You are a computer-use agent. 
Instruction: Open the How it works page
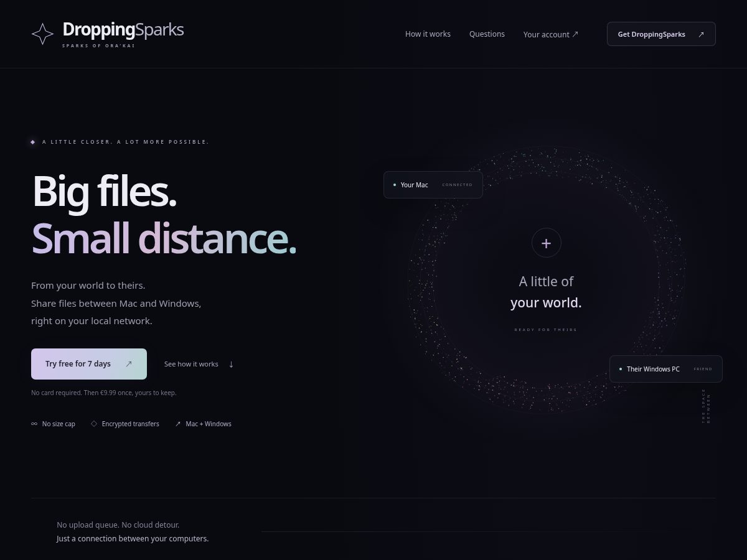[428, 34]
